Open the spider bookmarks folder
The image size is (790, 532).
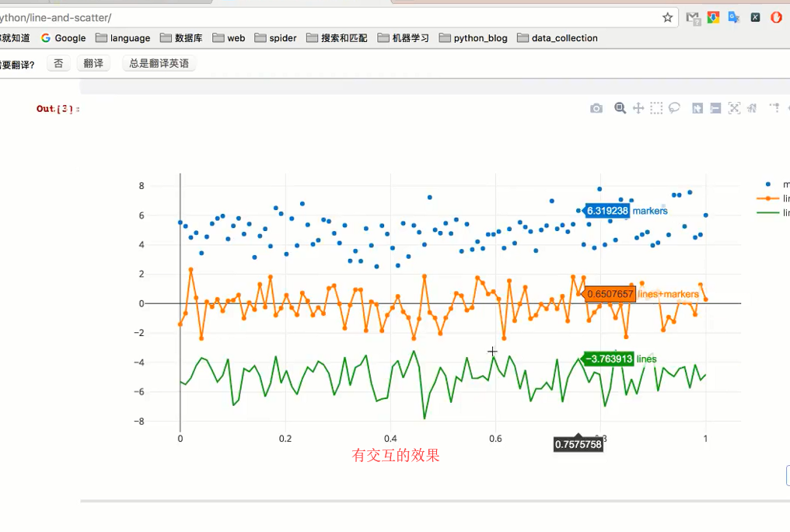pos(275,38)
